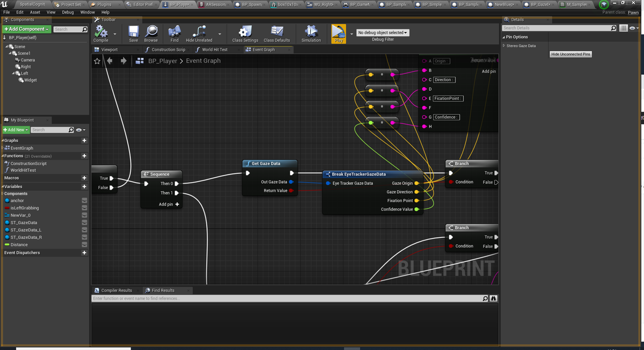The height and width of the screenshot is (350, 644).
Task: Focus the Components search field
Action: (70, 29)
